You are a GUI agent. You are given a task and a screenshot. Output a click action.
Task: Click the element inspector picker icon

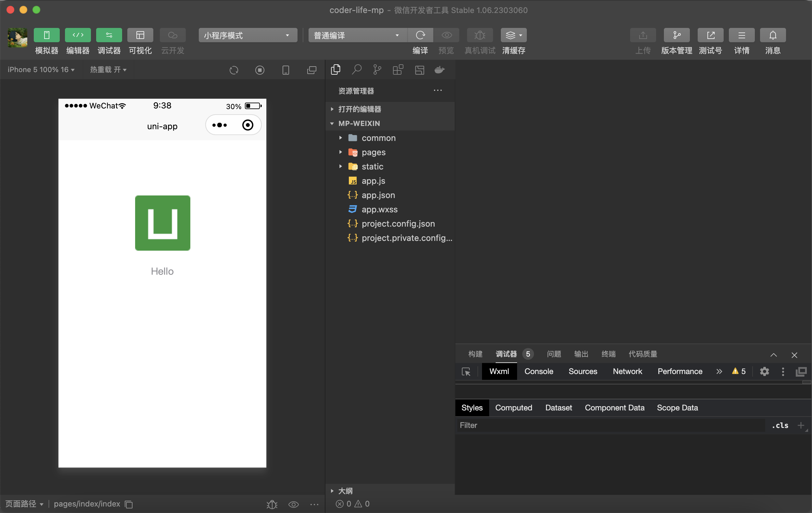[x=466, y=371]
